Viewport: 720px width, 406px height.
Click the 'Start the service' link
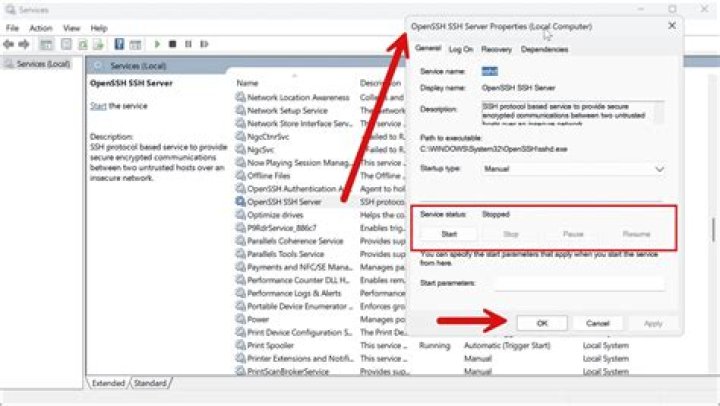[98, 106]
